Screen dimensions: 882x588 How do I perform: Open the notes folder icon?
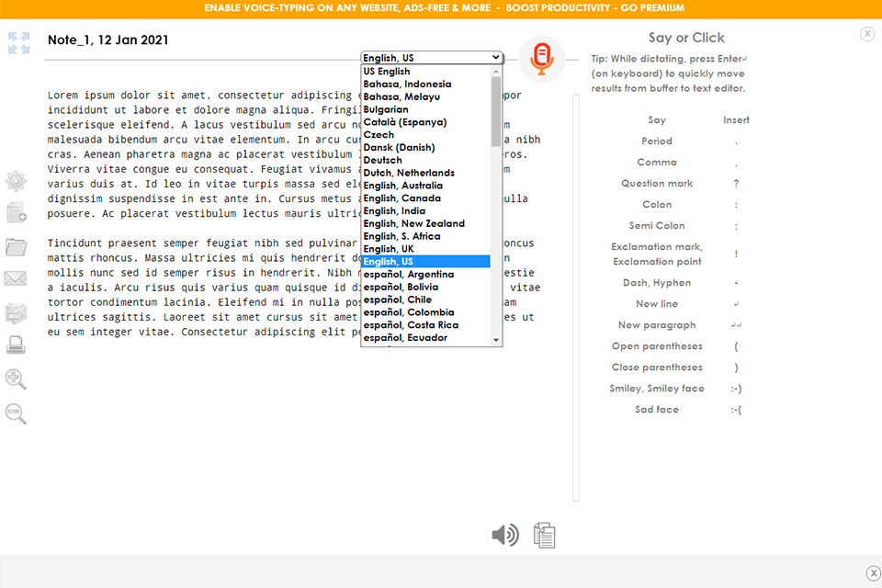[x=16, y=246]
